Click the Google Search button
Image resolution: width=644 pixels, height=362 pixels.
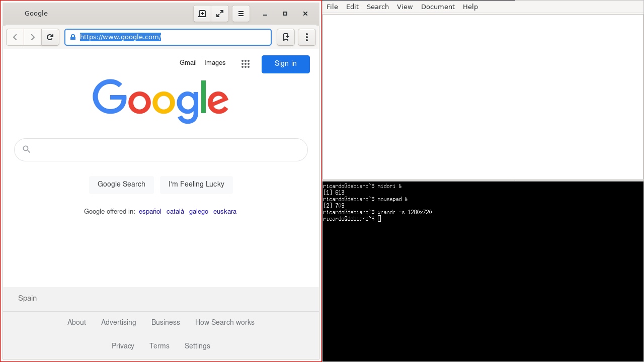121,185
